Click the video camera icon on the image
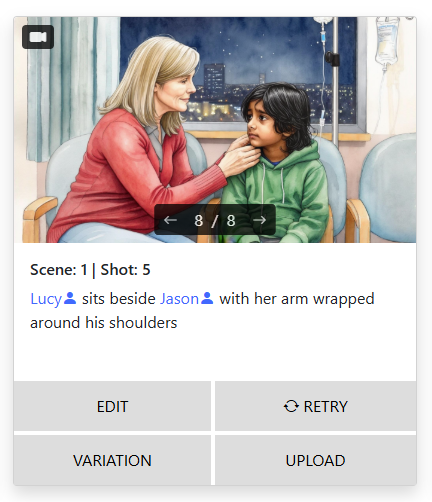 coord(38,37)
